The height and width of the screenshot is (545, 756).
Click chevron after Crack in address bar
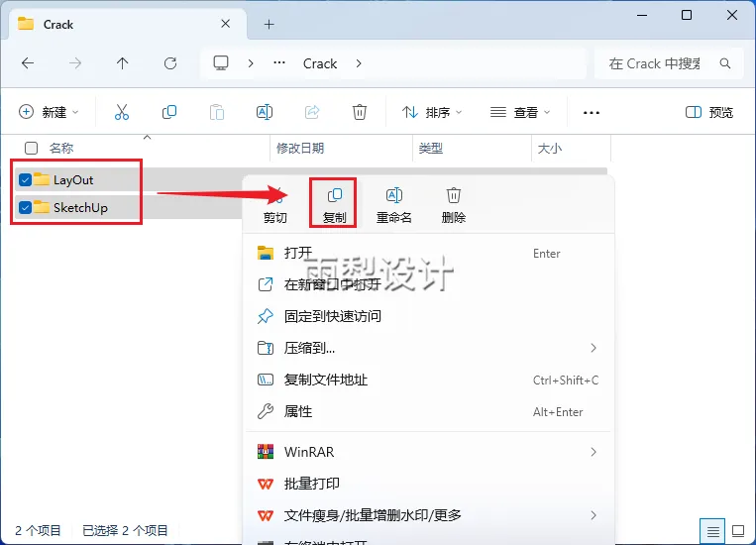[x=359, y=63]
